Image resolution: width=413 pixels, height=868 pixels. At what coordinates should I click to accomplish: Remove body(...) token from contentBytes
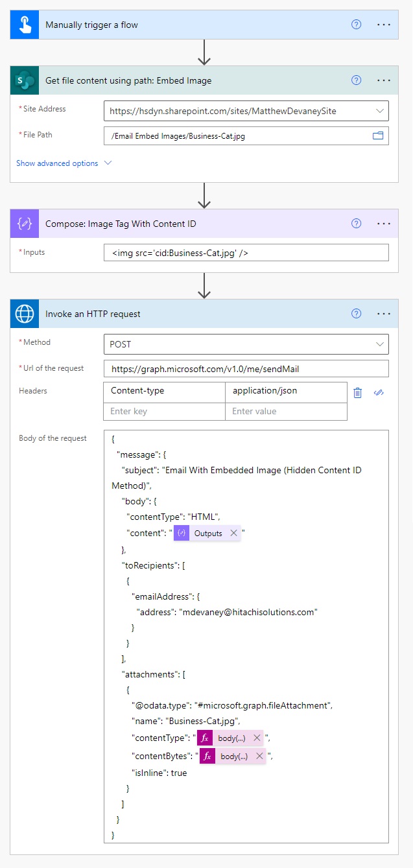pos(259,756)
